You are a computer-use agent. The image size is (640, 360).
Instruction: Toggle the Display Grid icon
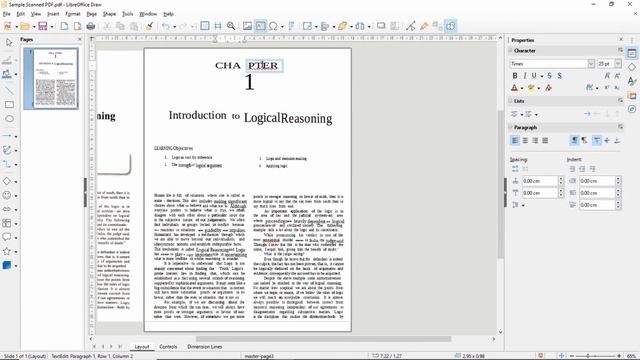(205, 26)
